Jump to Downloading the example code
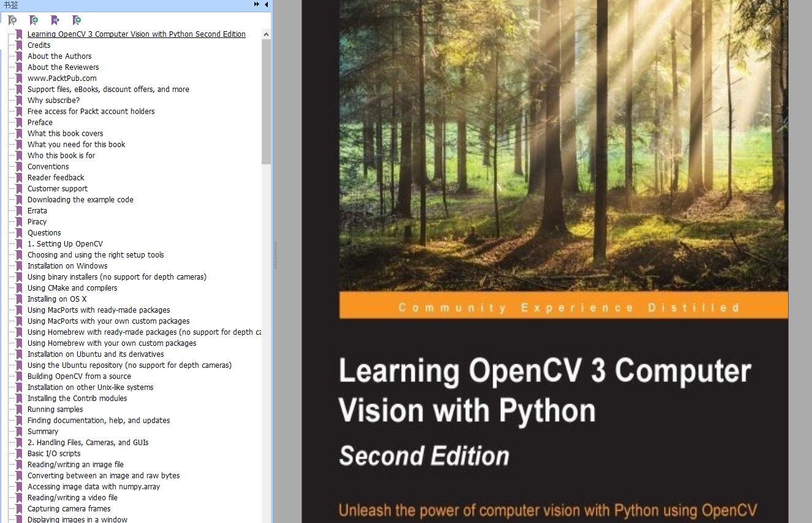812x523 pixels. 80,200
